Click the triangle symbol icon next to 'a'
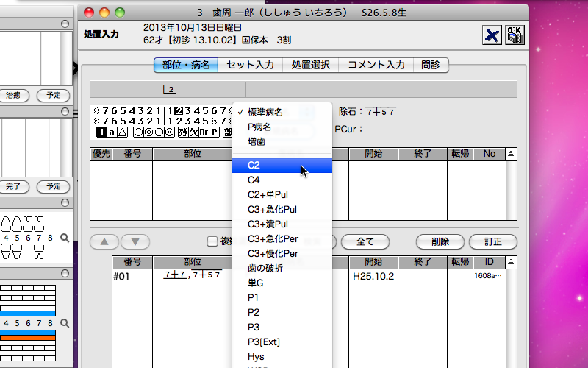The image size is (588, 368). [x=123, y=132]
